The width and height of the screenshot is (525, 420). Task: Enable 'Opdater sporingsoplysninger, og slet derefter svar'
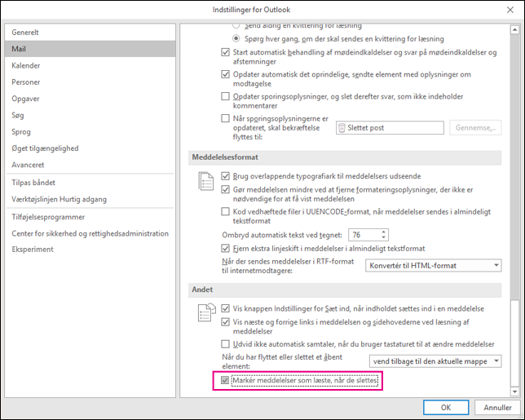pos(225,96)
